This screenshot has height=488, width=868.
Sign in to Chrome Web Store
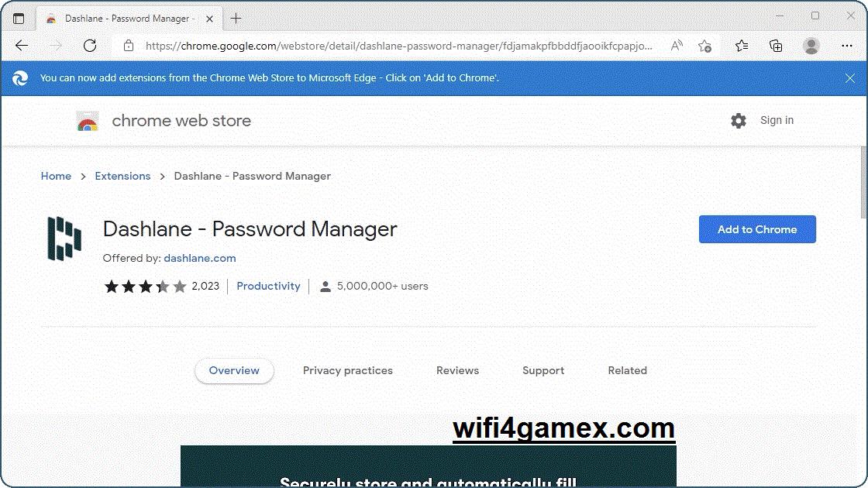pyautogui.click(x=777, y=120)
